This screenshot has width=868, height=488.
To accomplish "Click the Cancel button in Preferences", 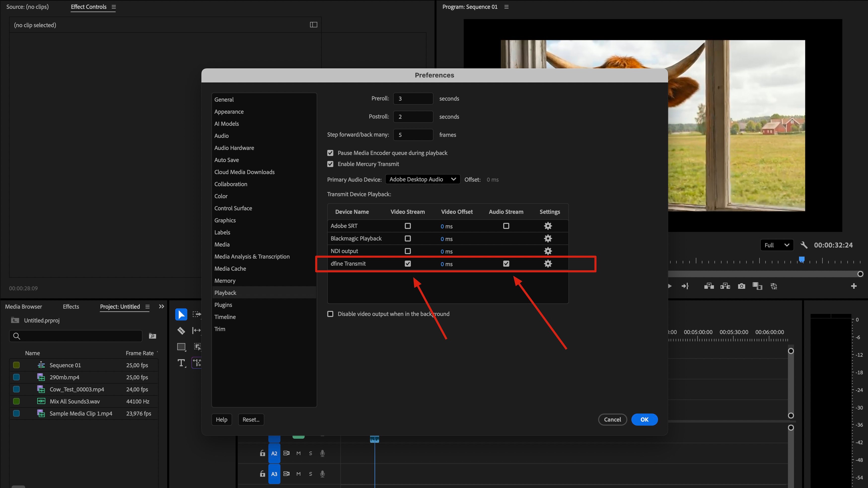I will [612, 420].
